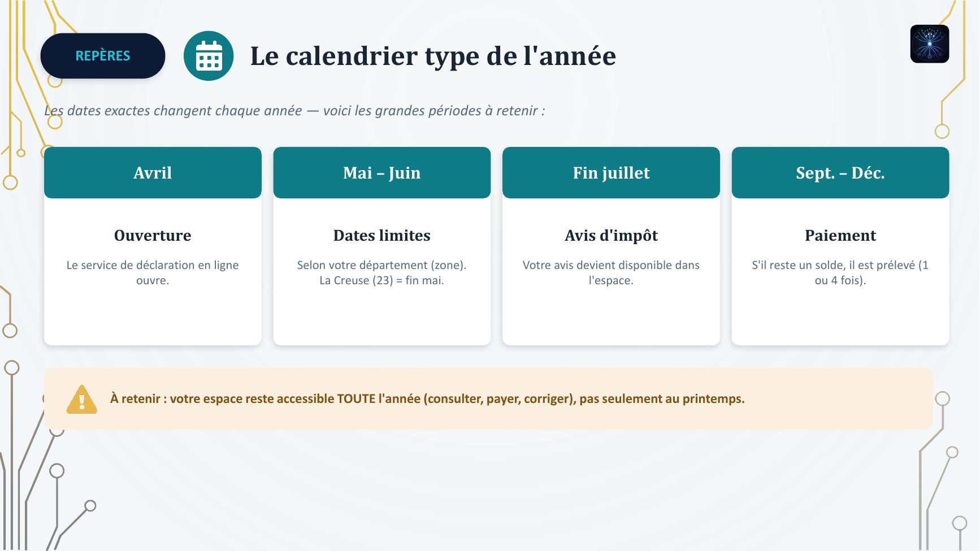Click the yellow warning triangle icon
The image size is (980, 551).
[82, 399]
